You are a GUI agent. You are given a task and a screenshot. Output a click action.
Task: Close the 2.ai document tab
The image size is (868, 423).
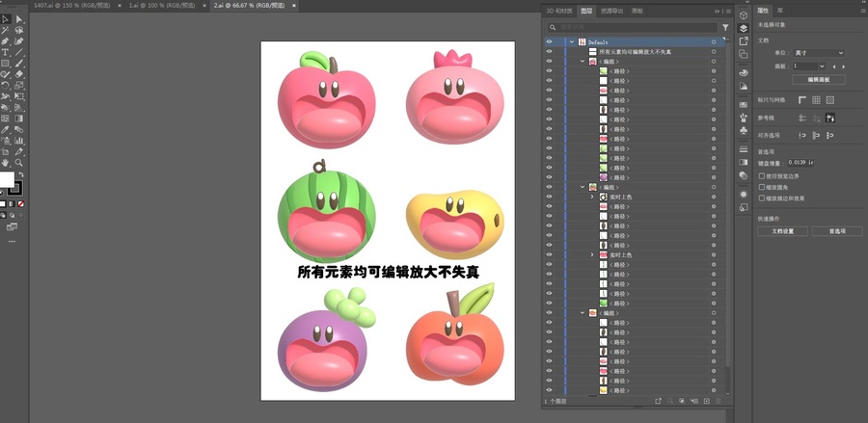(293, 5)
